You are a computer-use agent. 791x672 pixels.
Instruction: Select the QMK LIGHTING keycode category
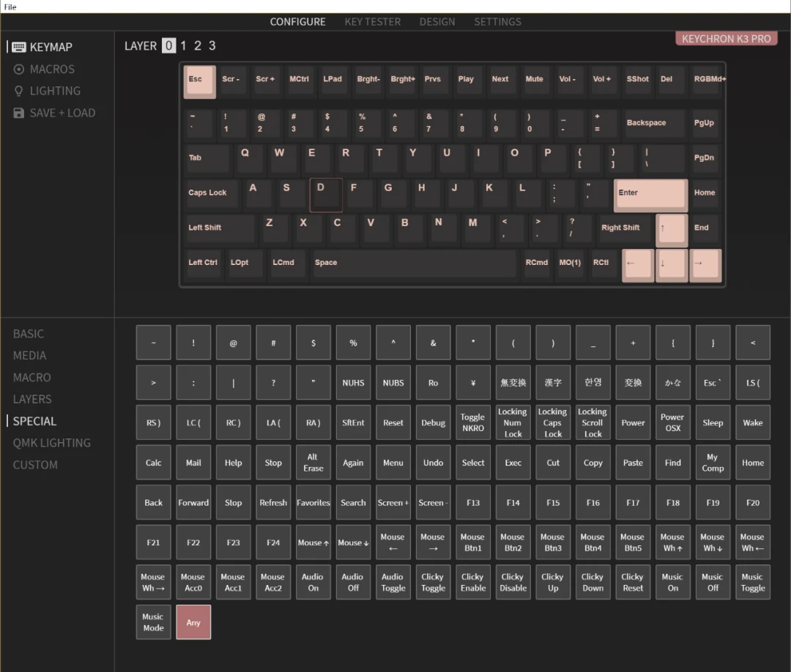coord(52,443)
